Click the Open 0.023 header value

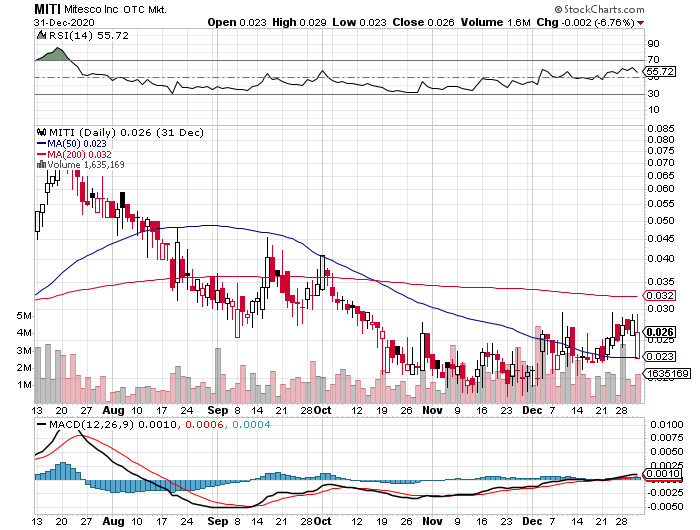237,22
